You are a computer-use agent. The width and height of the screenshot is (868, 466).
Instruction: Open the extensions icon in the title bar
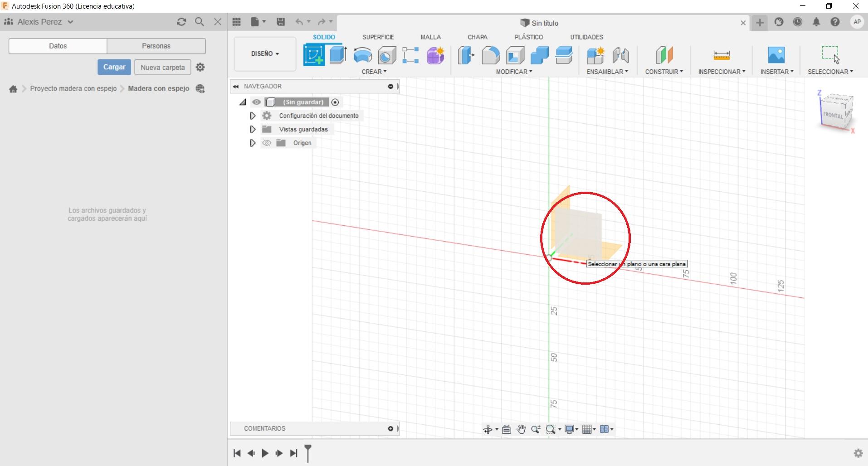coord(779,22)
